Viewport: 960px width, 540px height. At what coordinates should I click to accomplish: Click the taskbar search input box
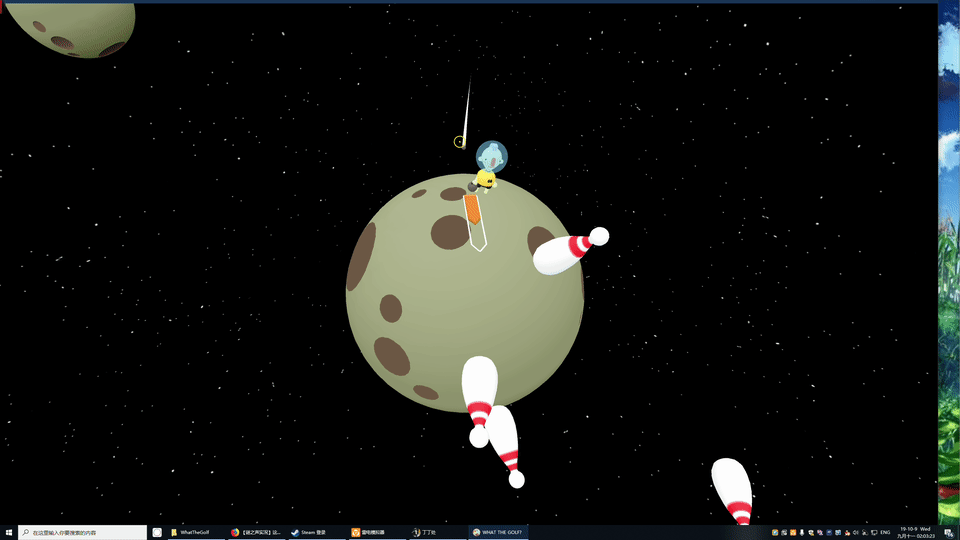coord(83,533)
